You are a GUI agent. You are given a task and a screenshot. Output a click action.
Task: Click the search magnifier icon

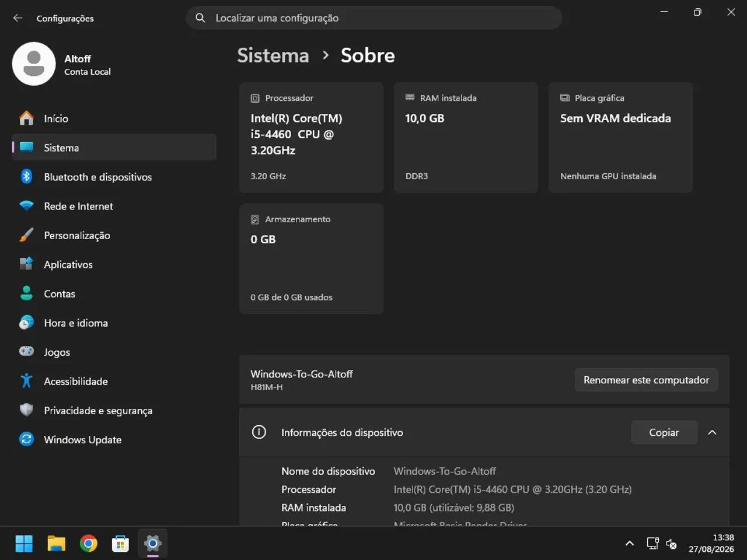coord(200,18)
